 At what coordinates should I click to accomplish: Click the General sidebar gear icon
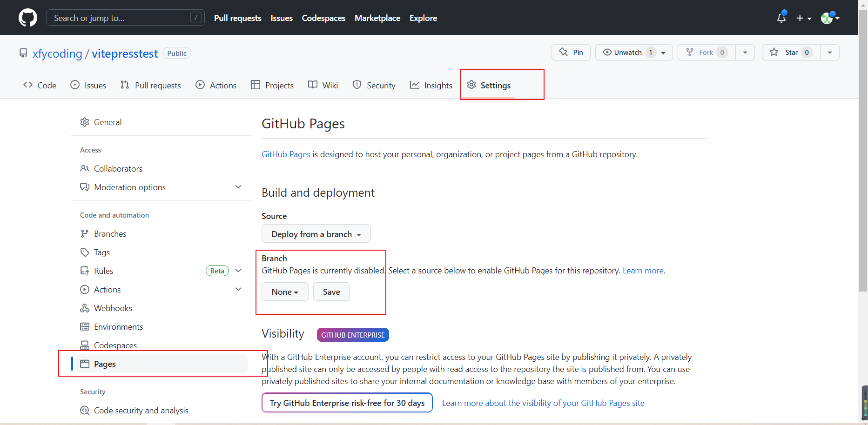click(x=85, y=122)
